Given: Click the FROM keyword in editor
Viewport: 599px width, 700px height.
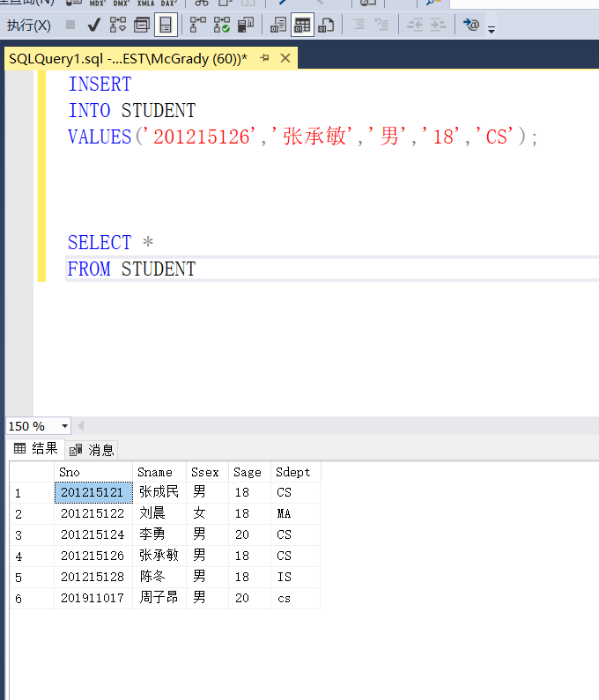Looking at the screenshot, I should point(89,269).
